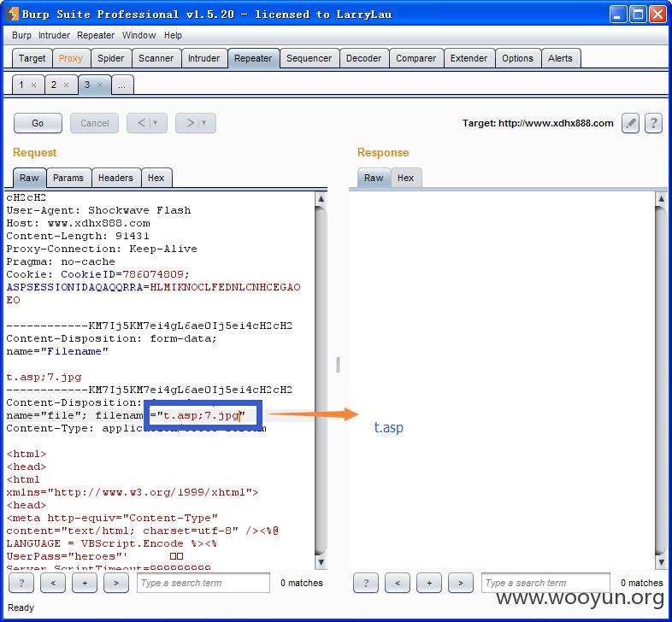The height and width of the screenshot is (622, 672).
Task: Select the request Headers tab
Action: click(115, 178)
